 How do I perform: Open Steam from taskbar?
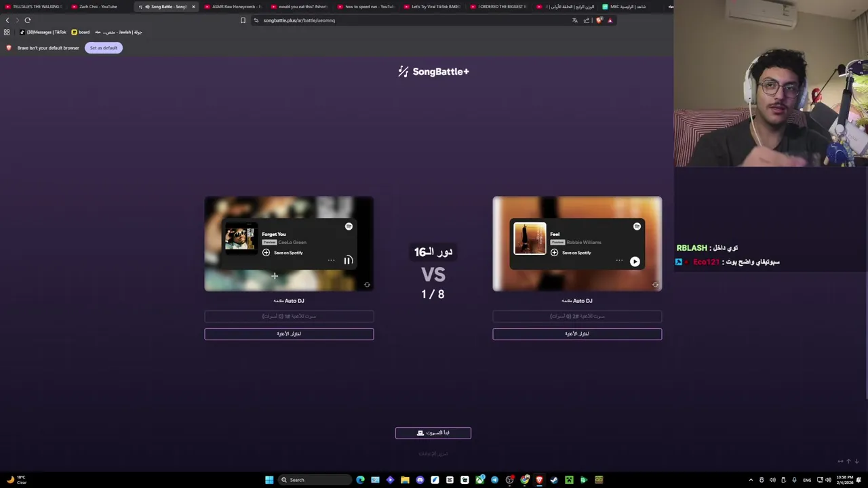coord(554,480)
